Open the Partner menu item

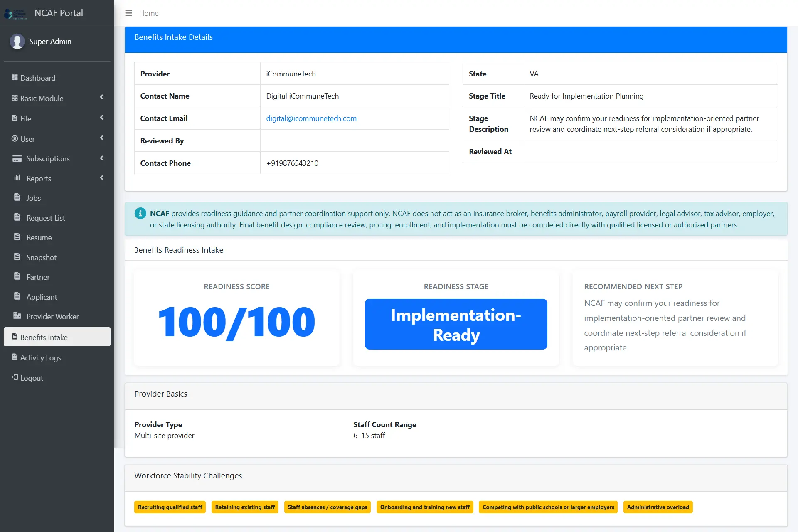(x=57, y=277)
